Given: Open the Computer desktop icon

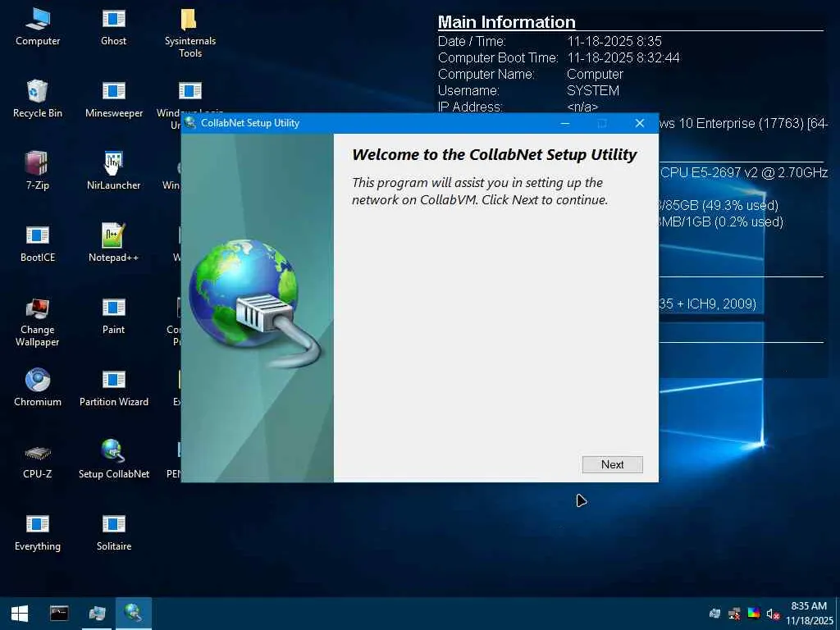Looking at the screenshot, I should 38,27.
